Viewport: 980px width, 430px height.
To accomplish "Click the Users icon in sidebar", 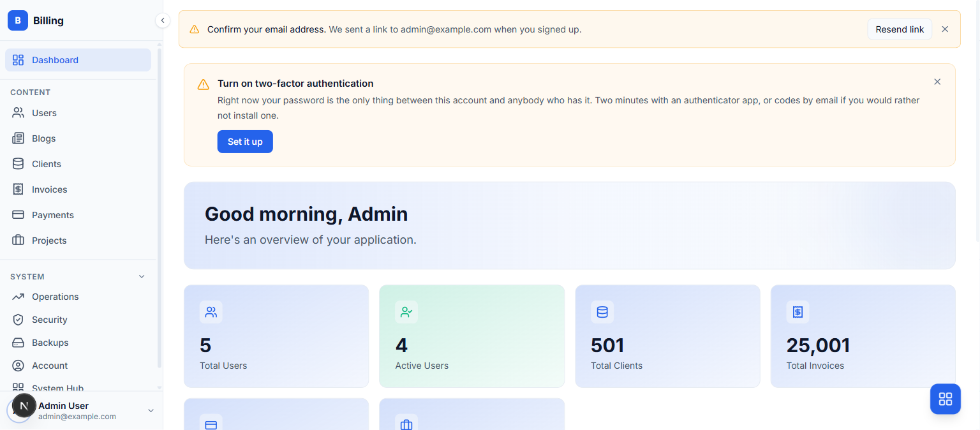I will [18, 113].
